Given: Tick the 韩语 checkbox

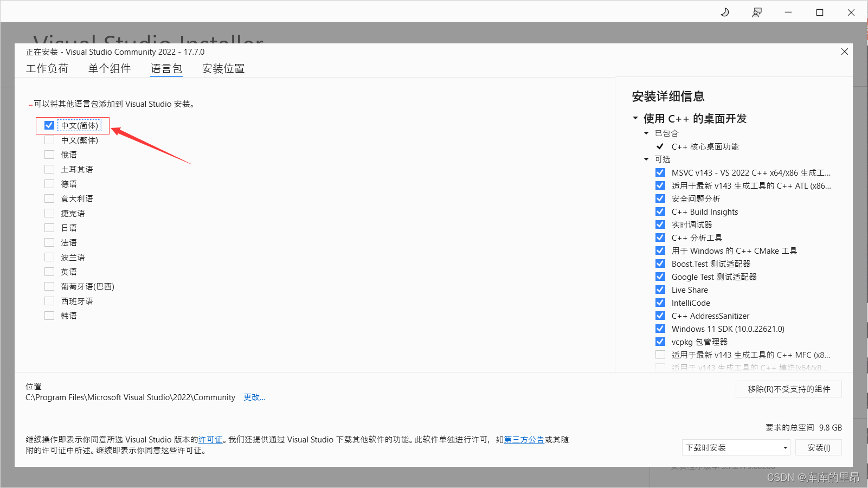Looking at the screenshot, I should tap(49, 316).
